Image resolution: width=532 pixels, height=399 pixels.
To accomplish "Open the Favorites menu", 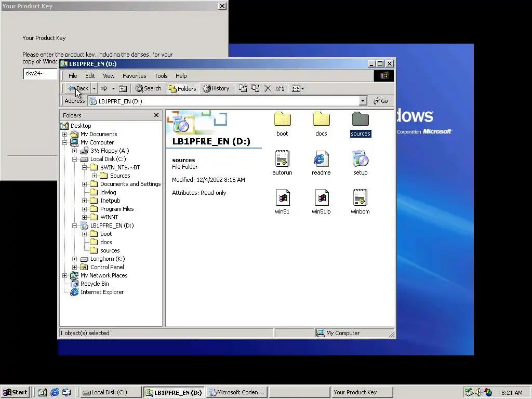I will tap(135, 76).
